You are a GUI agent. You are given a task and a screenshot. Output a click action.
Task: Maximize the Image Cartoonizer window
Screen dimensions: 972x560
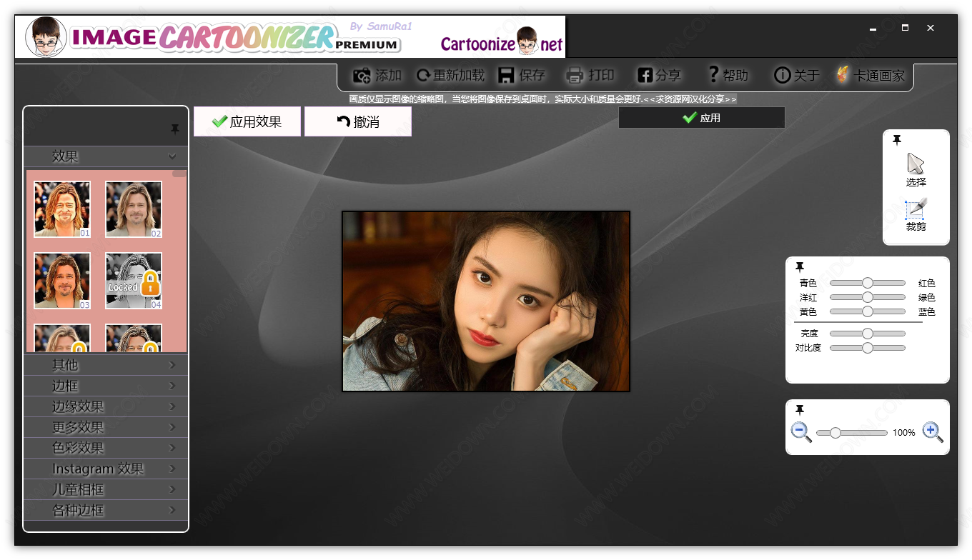[906, 28]
